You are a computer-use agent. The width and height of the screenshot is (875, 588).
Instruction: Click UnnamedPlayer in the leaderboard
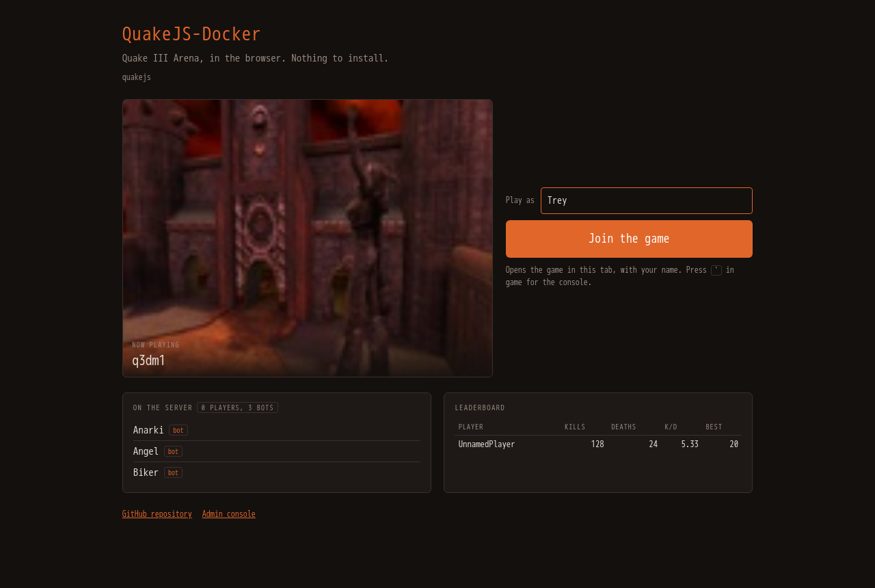tap(487, 444)
